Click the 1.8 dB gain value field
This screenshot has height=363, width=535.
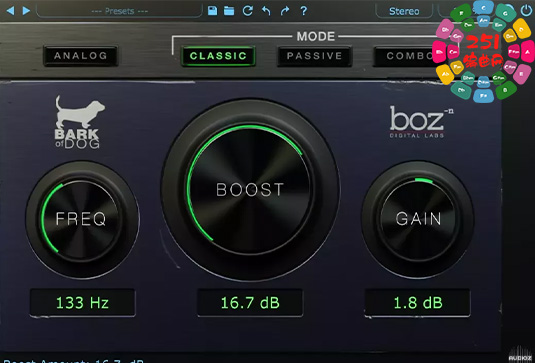tap(418, 303)
